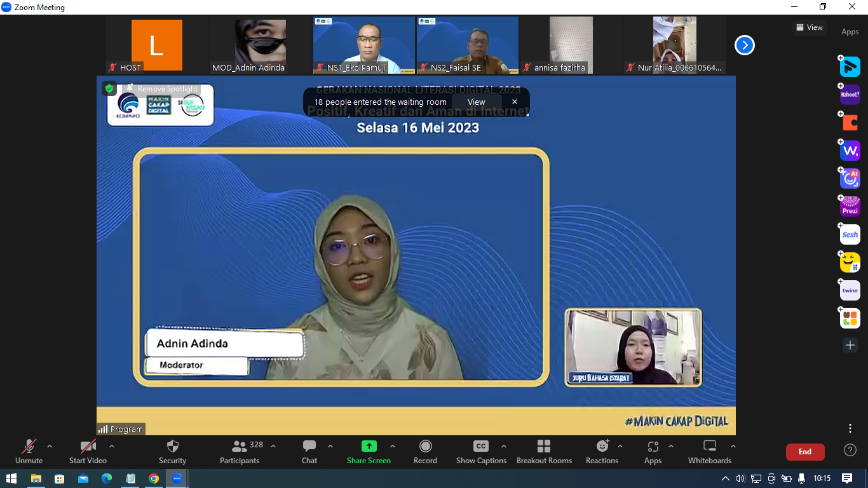Open the purple W app in sidebar
Viewport: 868px width, 488px height.
[850, 151]
